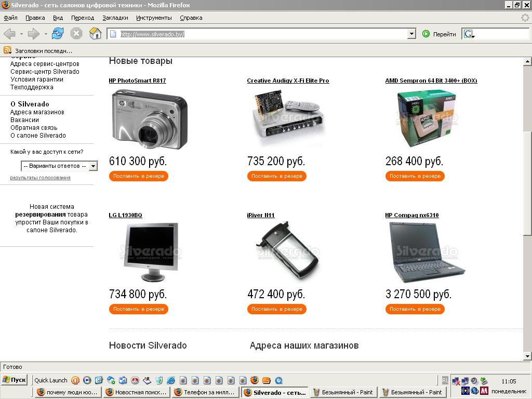Click the Stop loading icon
The width and height of the screenshot is (532, 399).
[x=76, y=34]
